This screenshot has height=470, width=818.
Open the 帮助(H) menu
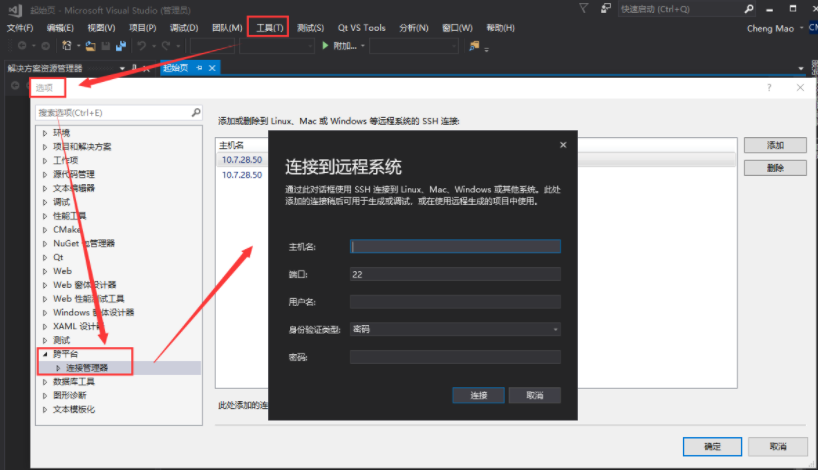click(x=500, y=28)
